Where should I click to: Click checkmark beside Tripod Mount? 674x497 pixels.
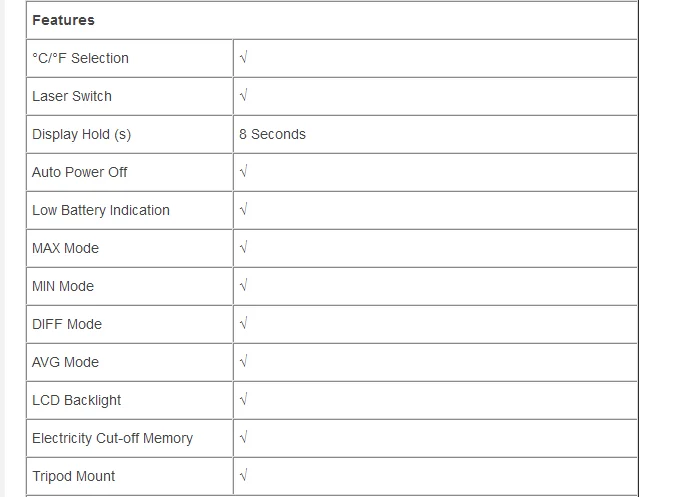click(x=243, y=475)
